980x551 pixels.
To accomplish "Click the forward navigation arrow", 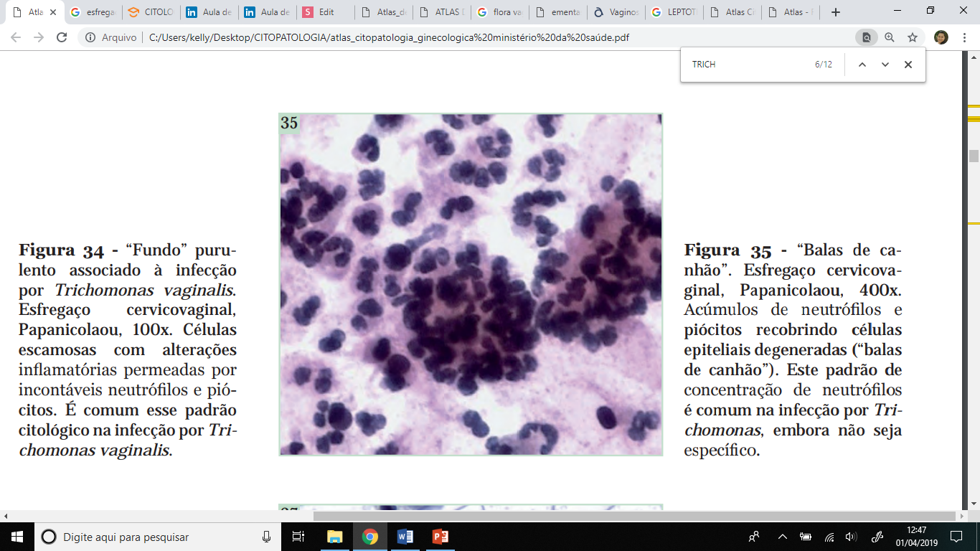I will click(x=39, y=37).
